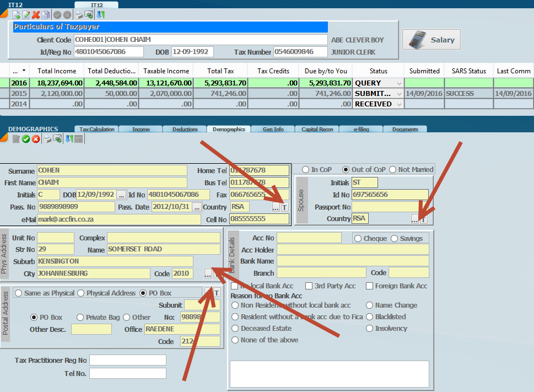Click the new record icon in the IT12 toolbar
The height and width of the screenshot is (392, 534).
coord(15,15)
